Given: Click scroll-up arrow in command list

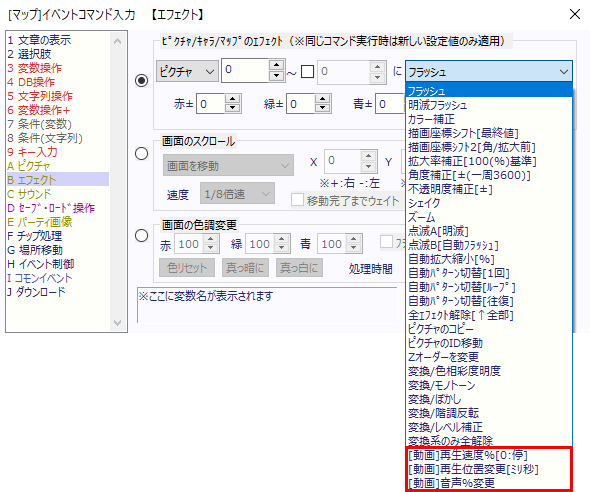Looking at the screenshot, I should [x=117, y=41].
